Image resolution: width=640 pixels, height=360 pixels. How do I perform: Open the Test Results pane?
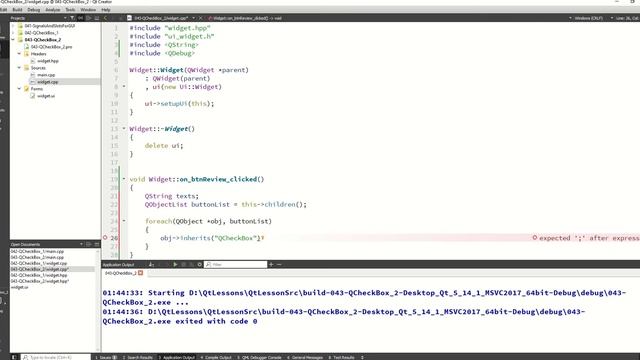(x=341, y=357)
